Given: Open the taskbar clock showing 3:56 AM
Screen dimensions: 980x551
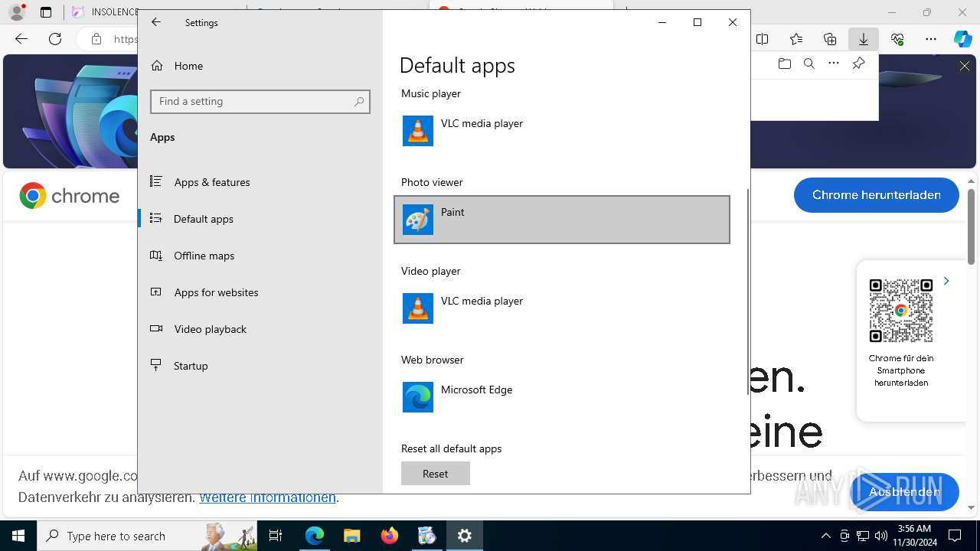Looking at the screenshot, I should tap(914, 536).
